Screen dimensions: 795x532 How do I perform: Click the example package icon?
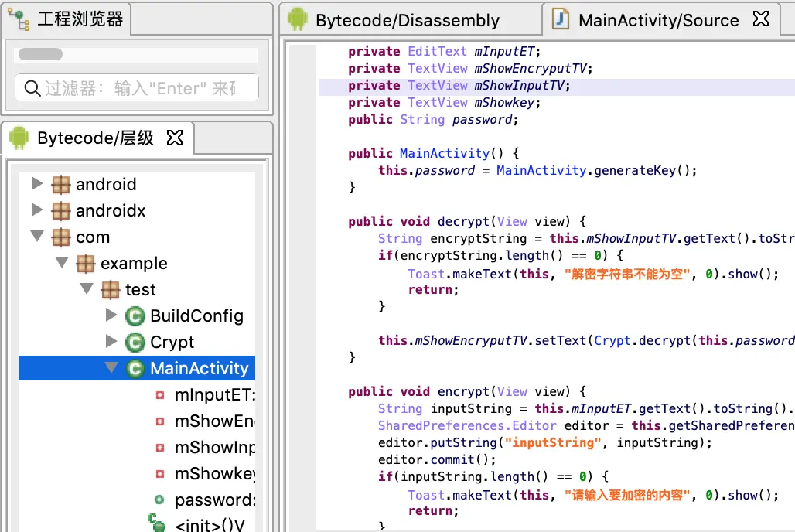click(x=85, y=264)
